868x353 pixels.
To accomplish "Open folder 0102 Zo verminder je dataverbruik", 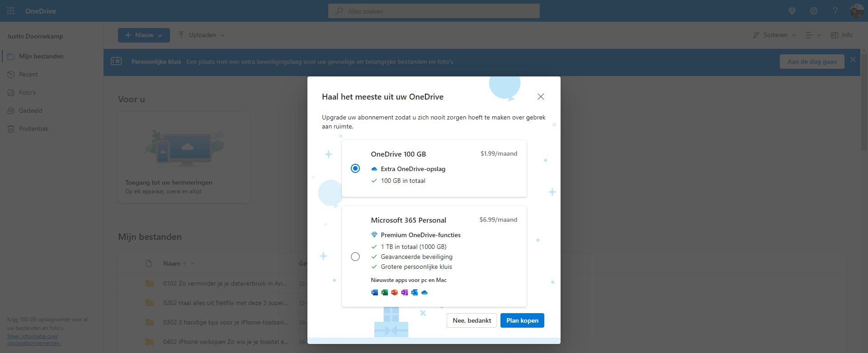I will [225, 283].
